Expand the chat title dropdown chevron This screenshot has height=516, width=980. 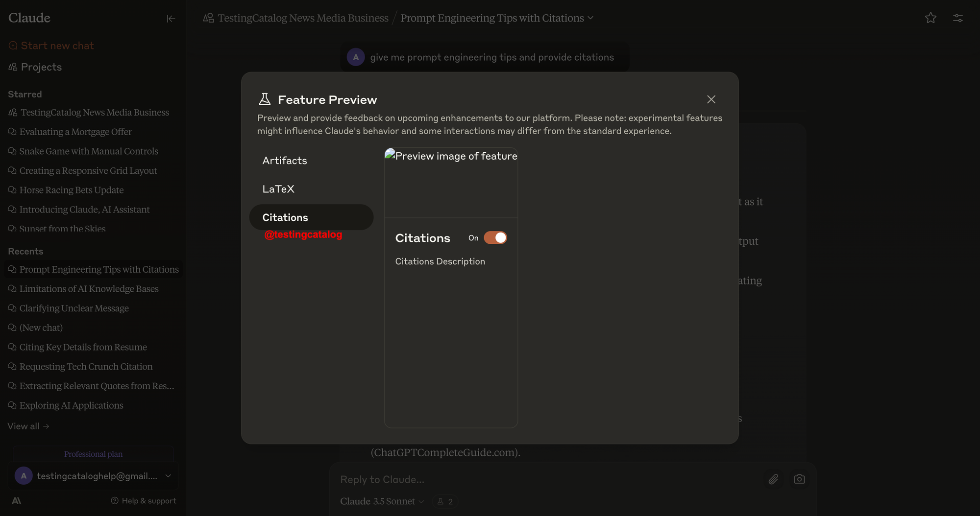(x=590, y=18)
